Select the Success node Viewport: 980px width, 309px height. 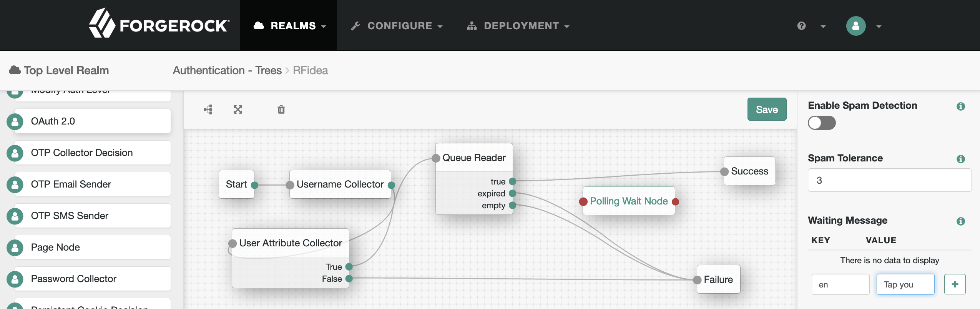tap(749, 171)
